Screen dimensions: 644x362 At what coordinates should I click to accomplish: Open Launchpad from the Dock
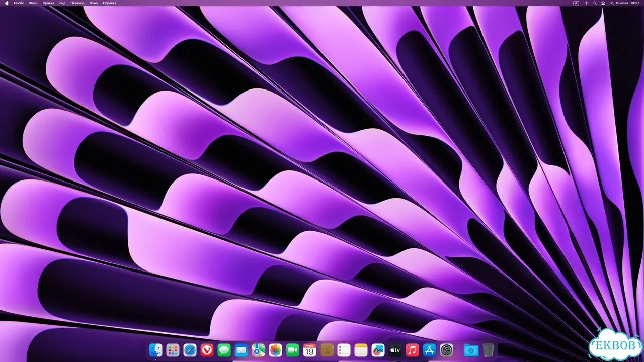(x=173, y=350)
